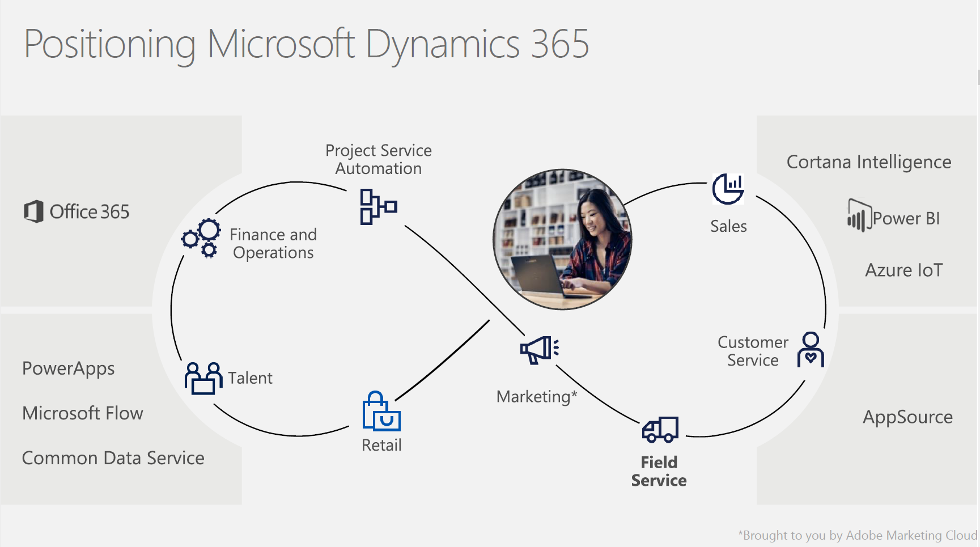Select the Field Service truck icon

(660, 430)
